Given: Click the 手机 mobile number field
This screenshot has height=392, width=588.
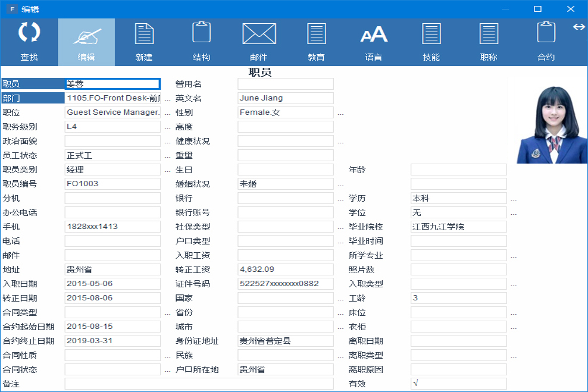Looking at the screenshot, I should [112, 227].
